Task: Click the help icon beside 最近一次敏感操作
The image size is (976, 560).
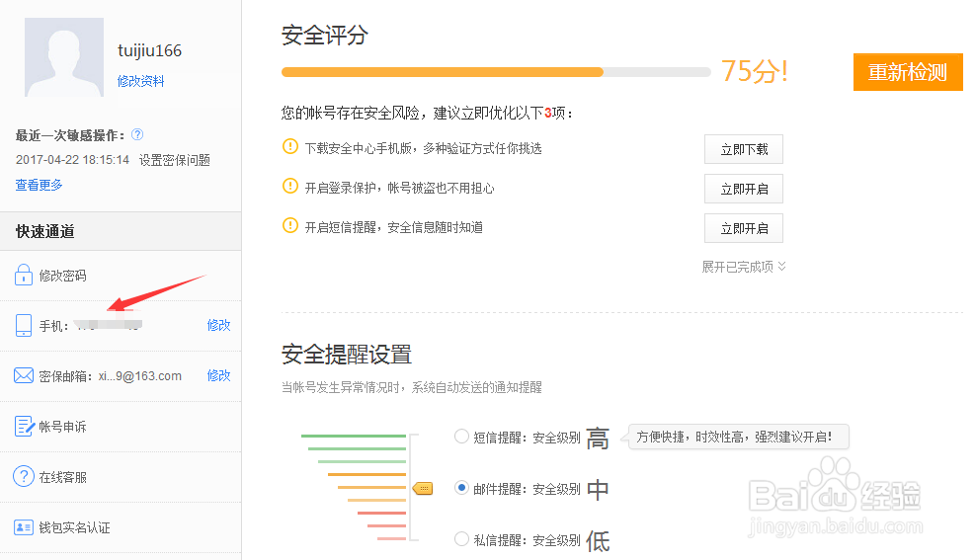Action: click(137, 134)
